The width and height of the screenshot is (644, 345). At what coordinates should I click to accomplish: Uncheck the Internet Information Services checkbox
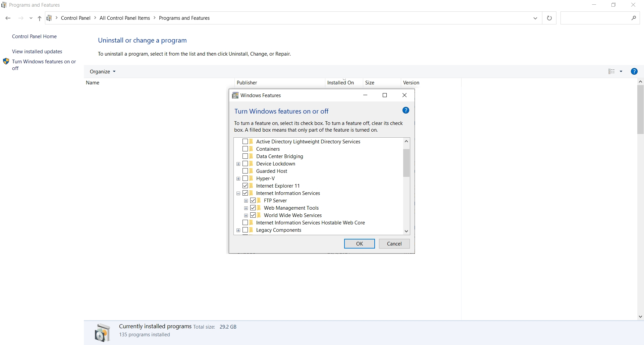point(245,193)
